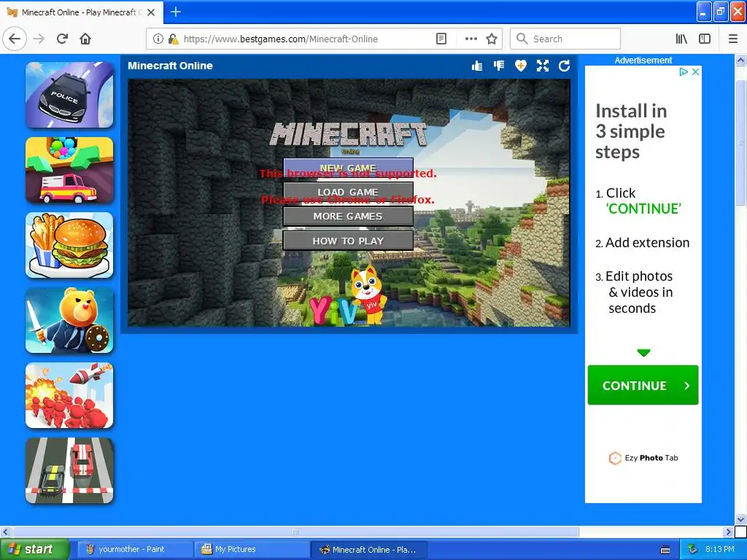
Task: Click the MORE GAMES button
Action: point(348,216)
